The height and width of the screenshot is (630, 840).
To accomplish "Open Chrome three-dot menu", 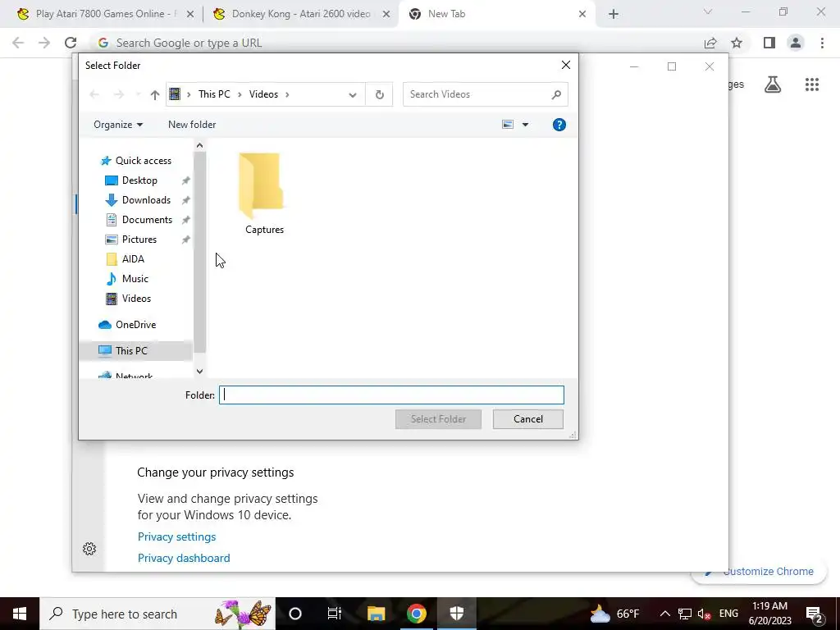I will tap(822, 43).
